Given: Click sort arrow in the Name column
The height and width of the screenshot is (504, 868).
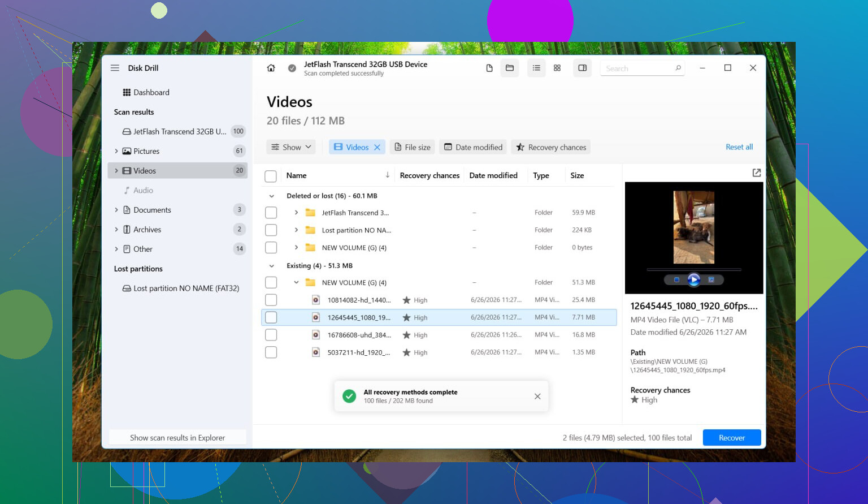Looking at the screenshot, I should 388,175.
